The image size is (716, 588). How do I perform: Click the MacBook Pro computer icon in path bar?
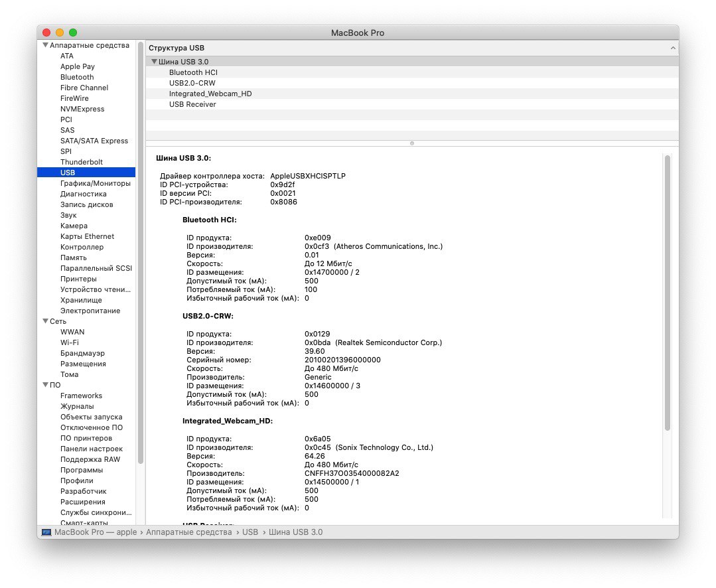click(46, 532)
